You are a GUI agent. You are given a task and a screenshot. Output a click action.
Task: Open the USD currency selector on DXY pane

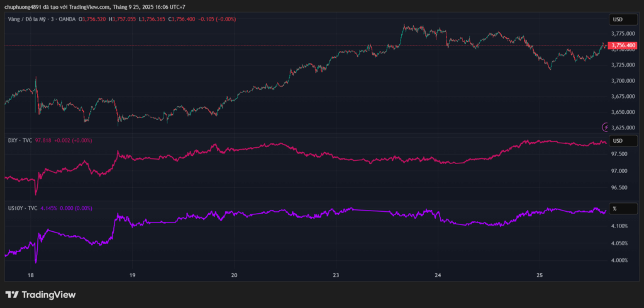(618, 140)
